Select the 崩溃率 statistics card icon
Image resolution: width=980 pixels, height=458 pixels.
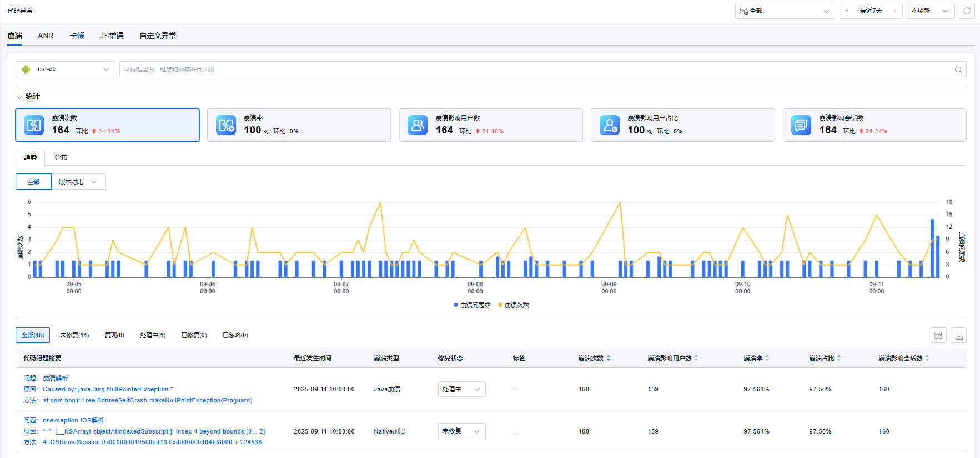pyautogui.click(x=226, y=125)
